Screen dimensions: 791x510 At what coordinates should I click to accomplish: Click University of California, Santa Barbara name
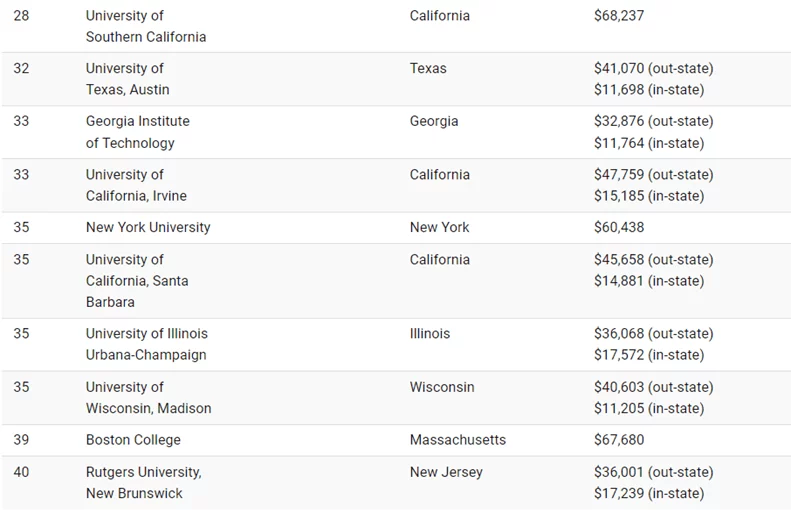click(x=137, y=280)
